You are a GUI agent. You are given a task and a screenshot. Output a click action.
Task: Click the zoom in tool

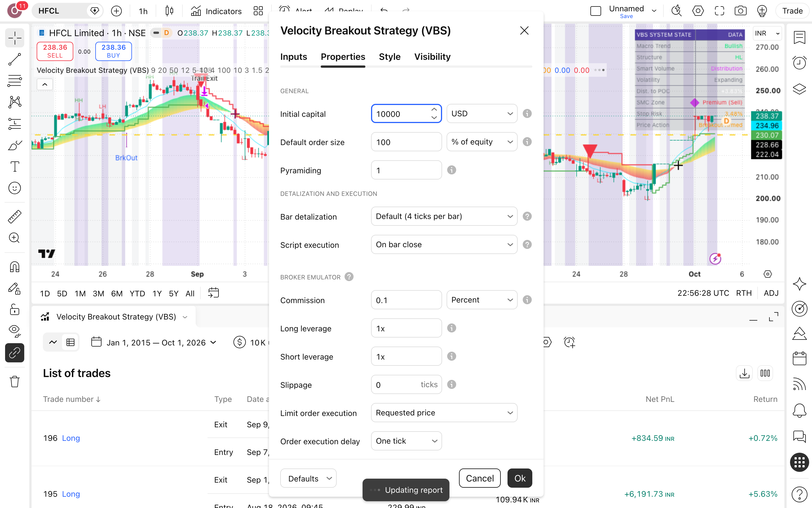[14, 238]
